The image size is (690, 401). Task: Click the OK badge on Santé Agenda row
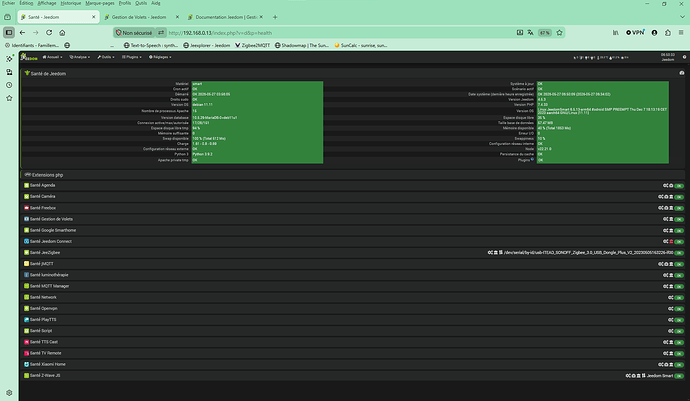pos(679,186)
